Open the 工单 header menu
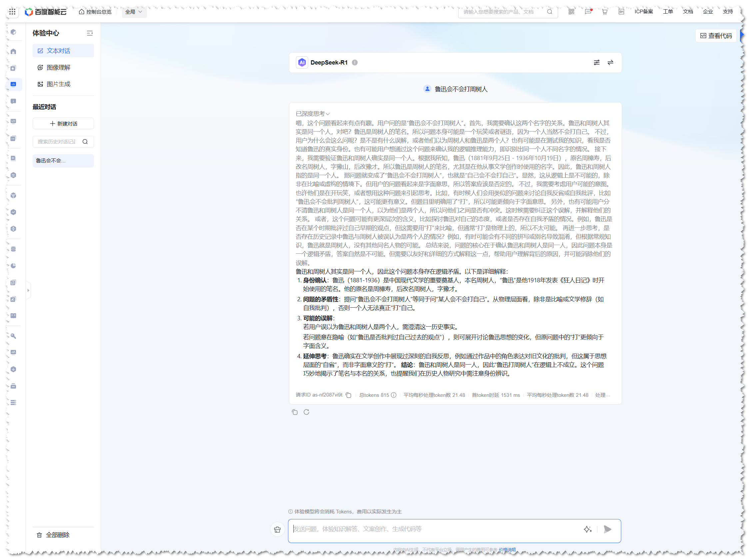Image resolution: width=750 pixels, height=560 pixels. pyautogui.click(x=668, y=12)
